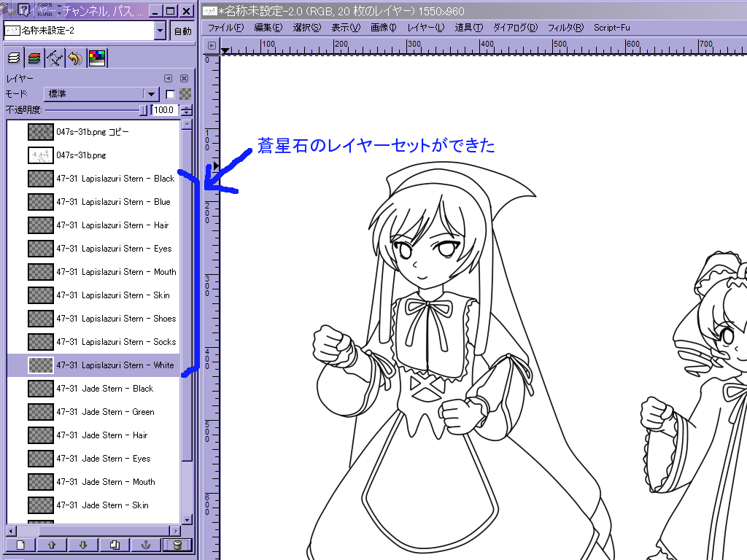
Task: Click the 自動 auto button
Action: click(x=182, y=31)
